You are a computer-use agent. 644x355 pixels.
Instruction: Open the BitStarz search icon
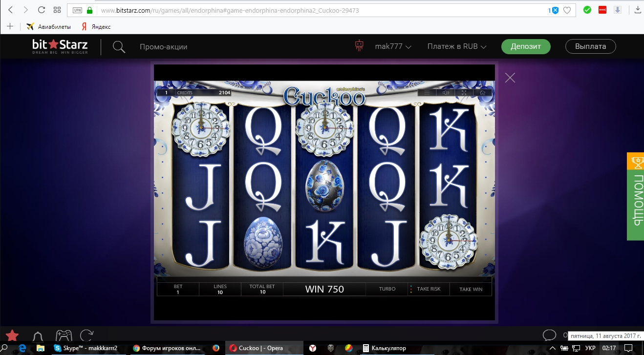tap(119, 47)
